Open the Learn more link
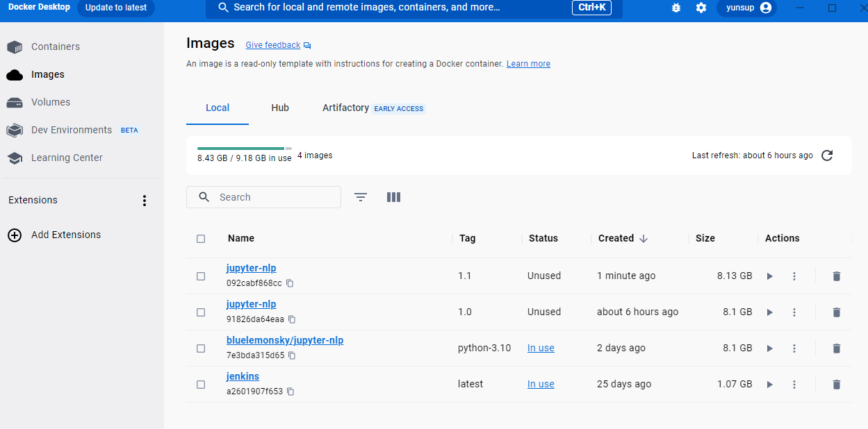868x429 pixels. pyautogui.click(x=528, y=64)
